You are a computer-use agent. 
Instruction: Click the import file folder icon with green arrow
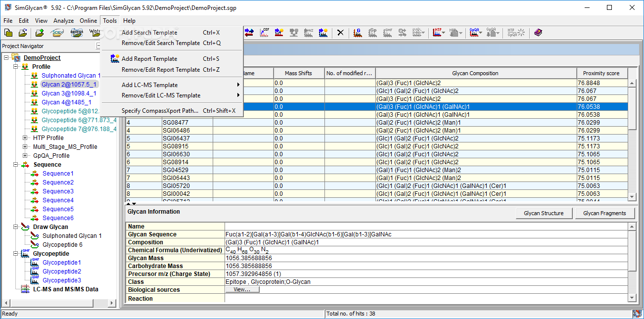pyautogui.click(x=40, y=33)
